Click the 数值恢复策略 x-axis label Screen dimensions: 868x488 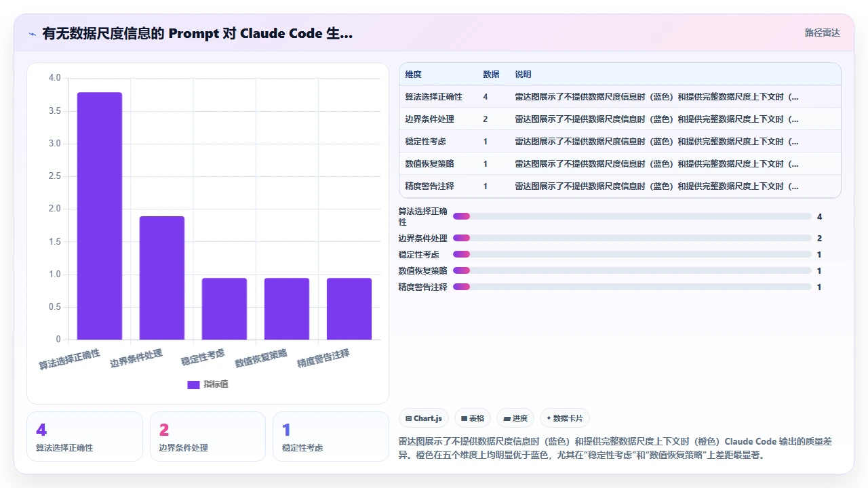coord(261,359)
